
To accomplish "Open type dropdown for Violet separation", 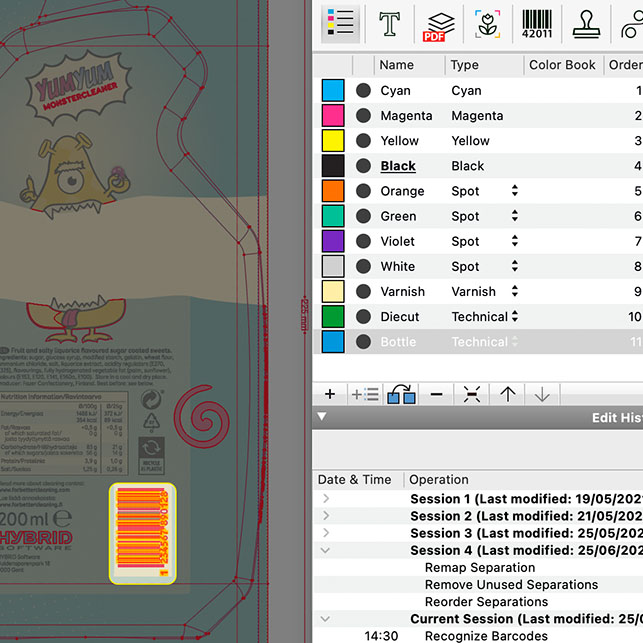I will 515,241.
